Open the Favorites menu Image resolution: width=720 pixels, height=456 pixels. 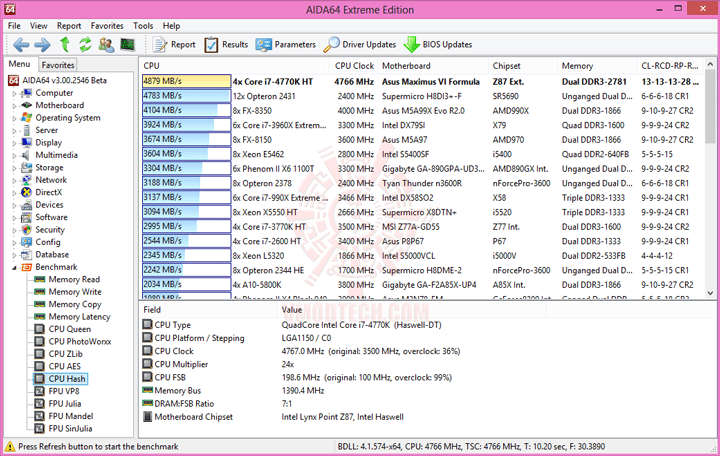(x=107, y=26)
